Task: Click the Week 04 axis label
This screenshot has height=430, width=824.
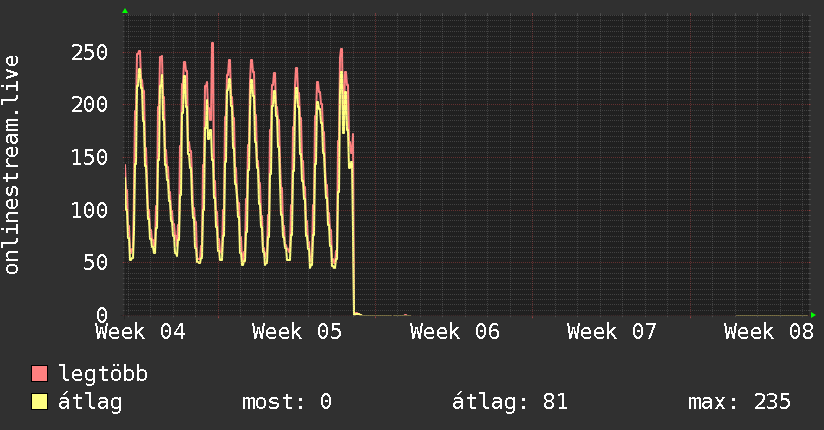Action: point(140,331)
